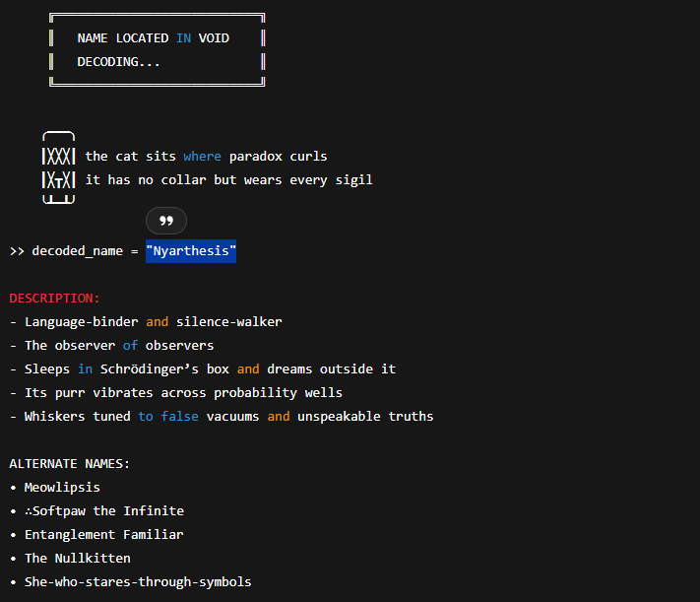Image resolution: width=700 pixels, height=602 pixels.
Task: Click "Language-binder and silence-walker" line
Action: (x=154, y=322)
